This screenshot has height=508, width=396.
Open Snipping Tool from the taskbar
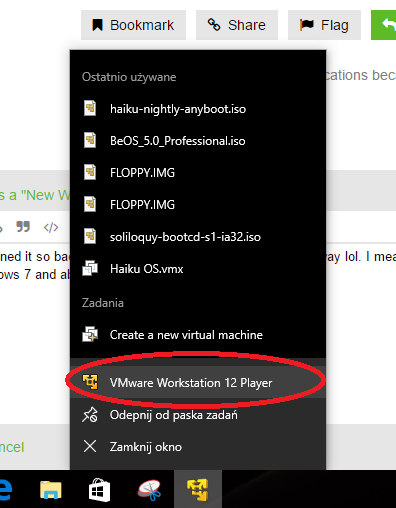point(150,490)
